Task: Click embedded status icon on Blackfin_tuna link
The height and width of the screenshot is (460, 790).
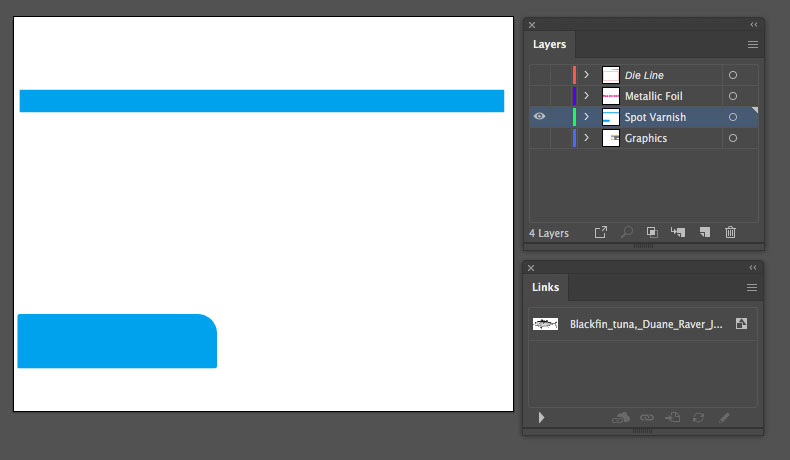Action: tap(741, 323)
